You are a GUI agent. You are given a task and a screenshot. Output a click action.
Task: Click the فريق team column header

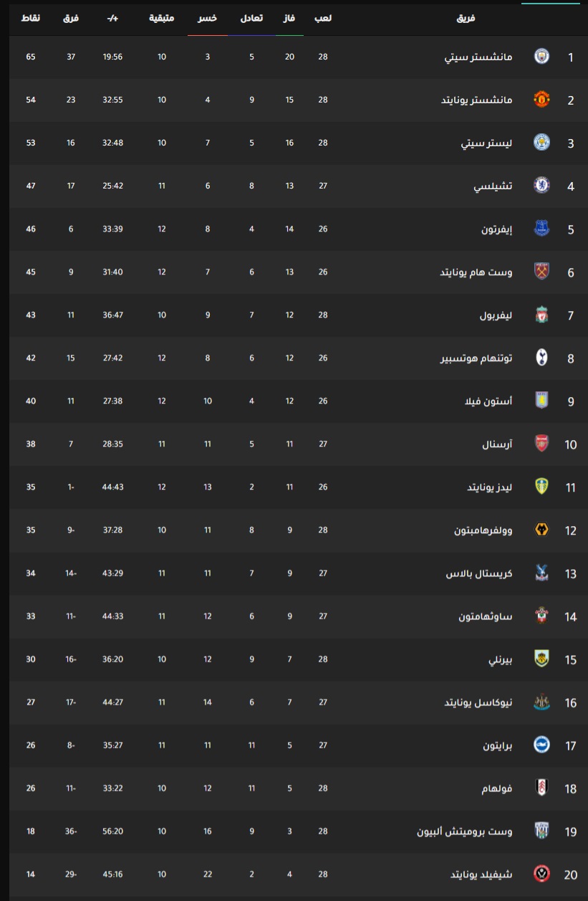466,17
